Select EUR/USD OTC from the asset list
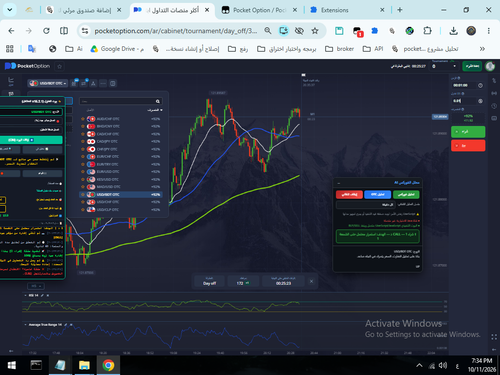 tap(121, 172)
